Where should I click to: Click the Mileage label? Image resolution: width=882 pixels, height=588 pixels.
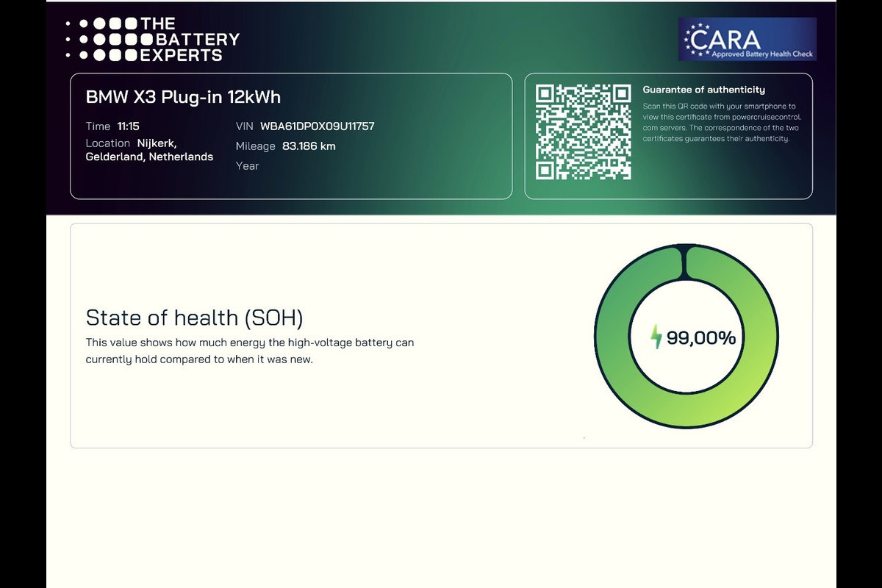tap(256, 146)
